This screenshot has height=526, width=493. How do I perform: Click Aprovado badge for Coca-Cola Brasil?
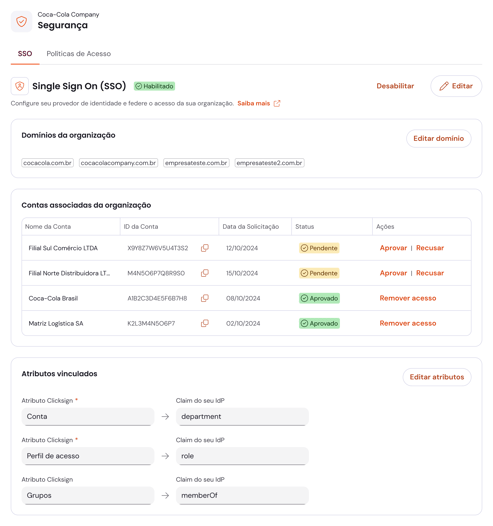(319, 298)
